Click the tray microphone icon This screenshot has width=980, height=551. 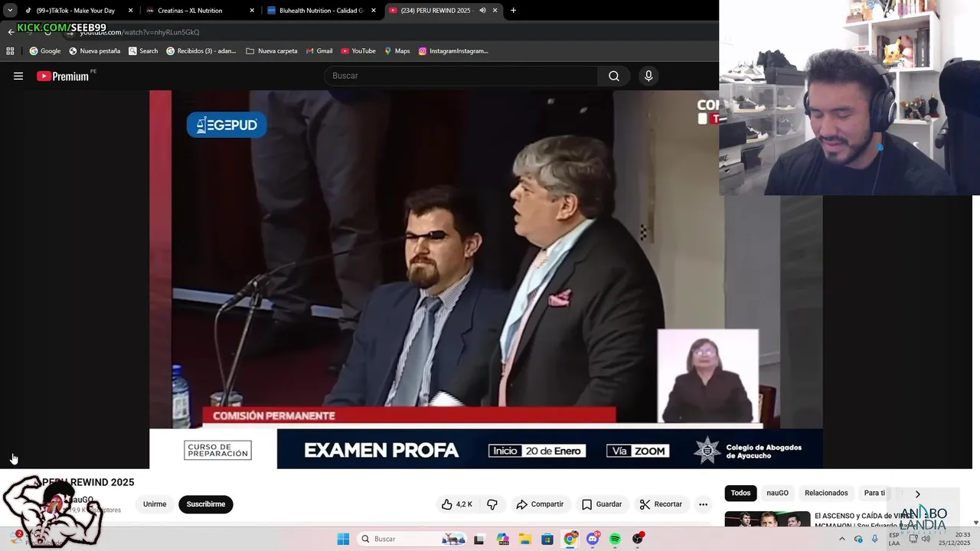tap(875, 539)
